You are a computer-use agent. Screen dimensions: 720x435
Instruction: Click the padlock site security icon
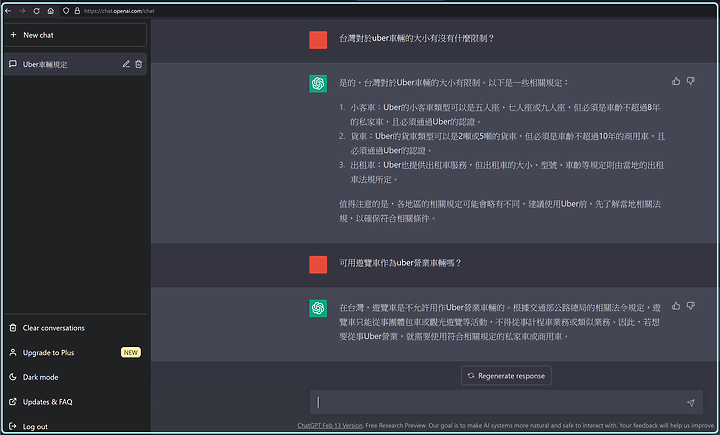point(77,11)
